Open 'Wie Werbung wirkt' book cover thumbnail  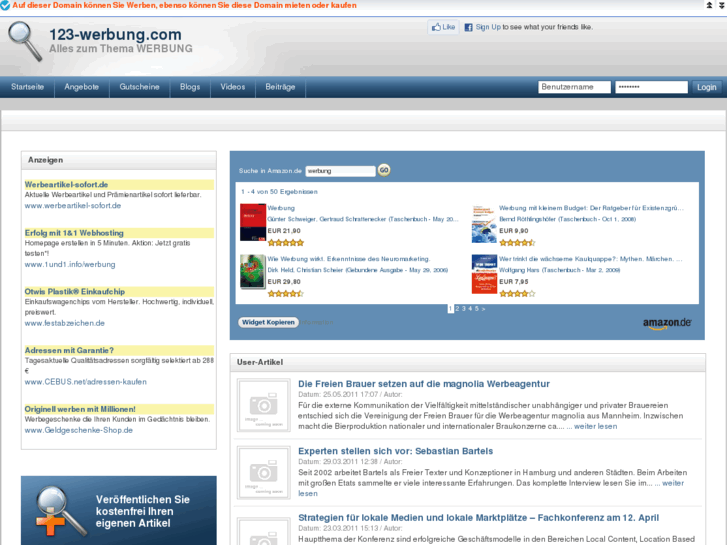[x=253, y=271]
